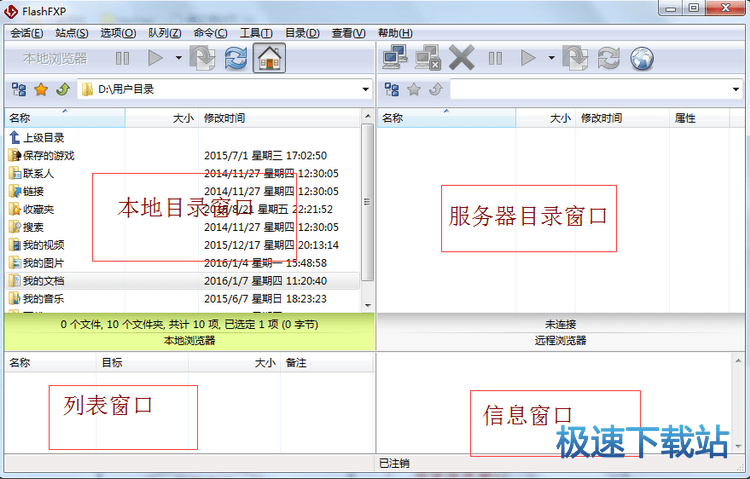Refresh the local file listing

click(x=236, y=58)
